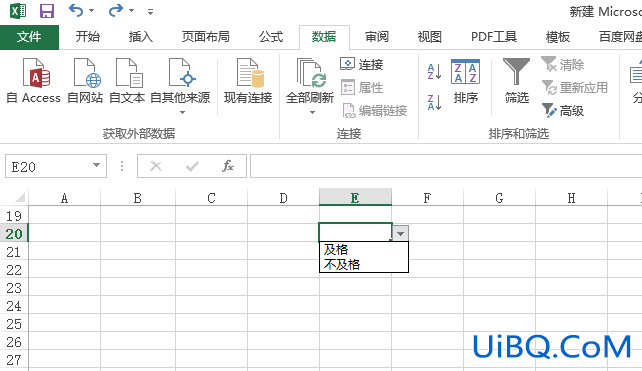Import data with 自 Access

click(34, 81)
